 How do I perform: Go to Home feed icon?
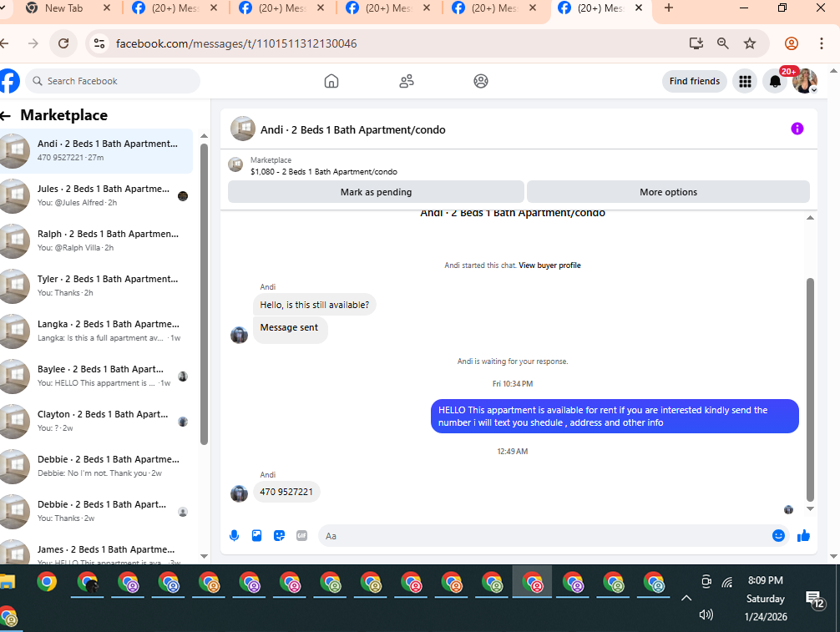[331, 81]
